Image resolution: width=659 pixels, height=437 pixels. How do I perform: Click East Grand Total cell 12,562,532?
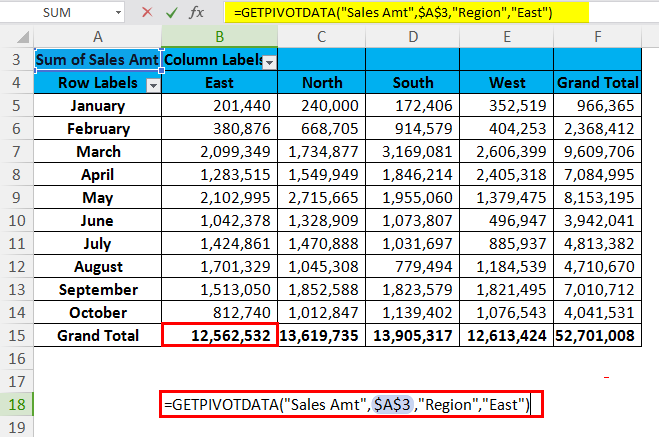(219, 336)
